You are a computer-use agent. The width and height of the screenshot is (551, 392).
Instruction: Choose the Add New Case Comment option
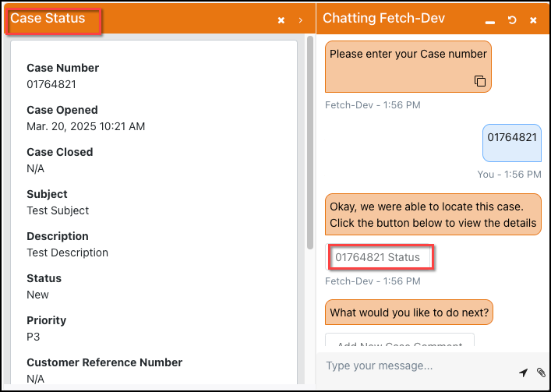[x=400, y=340]
